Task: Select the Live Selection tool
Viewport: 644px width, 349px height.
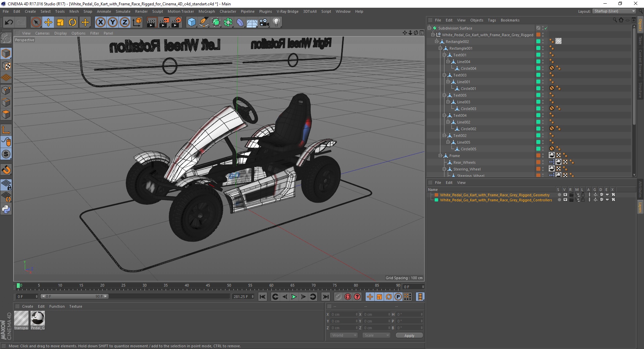Action: click(x=36, y=22)
